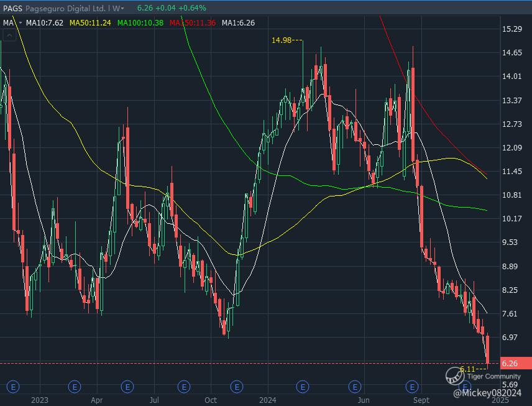Collapse the indicator legend with chevron button
This screenshot has height=406, width=532.
pyautogui.click(x=9, y=36)
